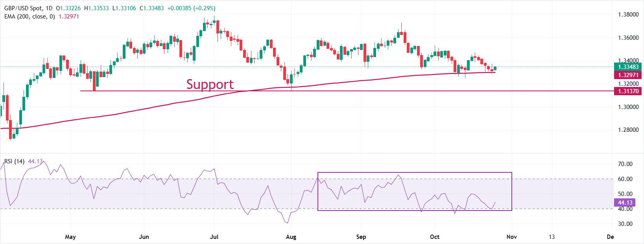Viewport: 644px width, 244px height.
Task: Click the 1.31370 support level price tag
Action: (628, 91)
